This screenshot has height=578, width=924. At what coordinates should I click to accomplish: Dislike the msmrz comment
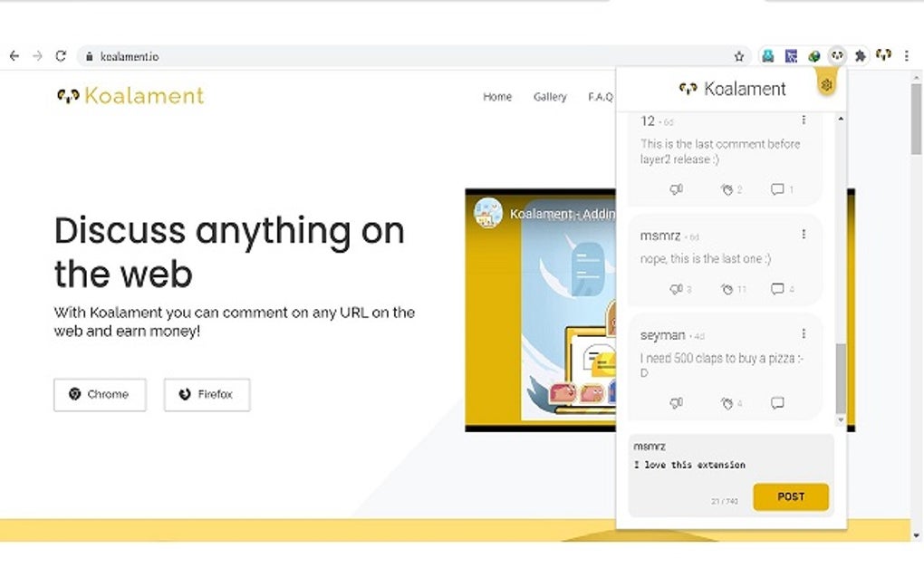676,289
